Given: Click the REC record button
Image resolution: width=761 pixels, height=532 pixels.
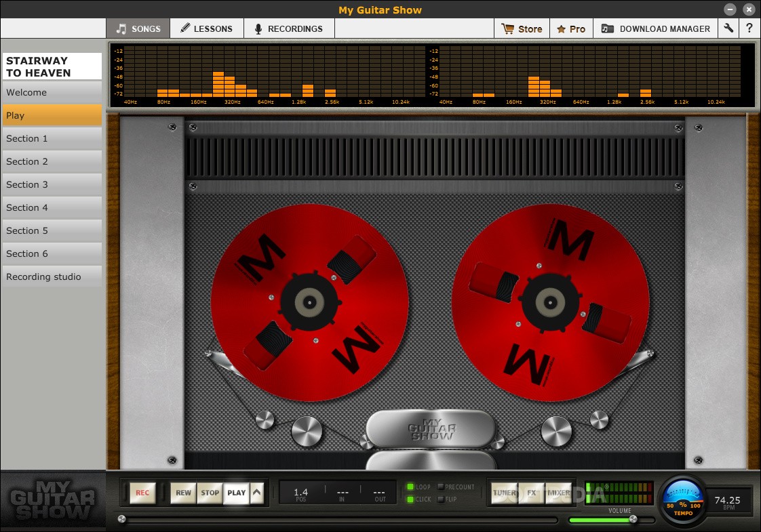Looking at the screenshot, I should 142,493.
